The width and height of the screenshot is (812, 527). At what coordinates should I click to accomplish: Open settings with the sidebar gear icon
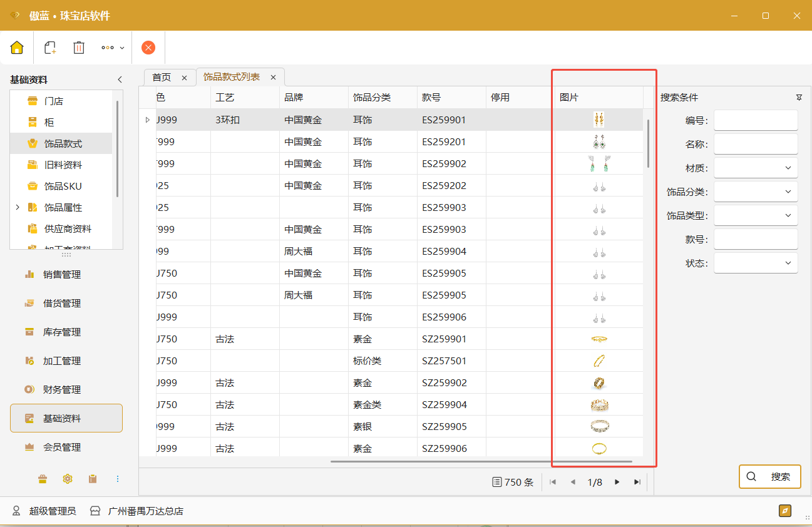(68, 479)
